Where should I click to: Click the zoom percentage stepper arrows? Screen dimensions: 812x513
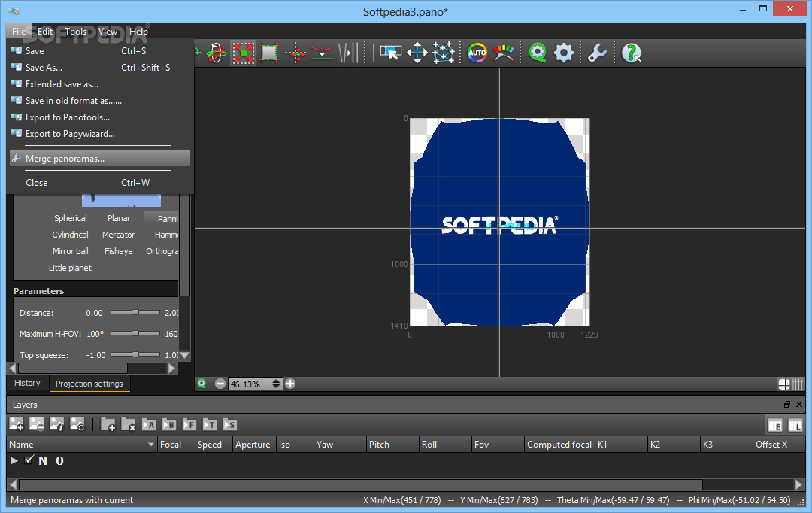pos(276,384)
